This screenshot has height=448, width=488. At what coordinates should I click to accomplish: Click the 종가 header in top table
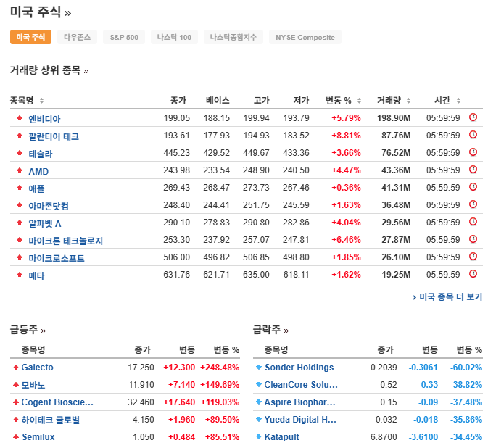click(x=178, y=101)
